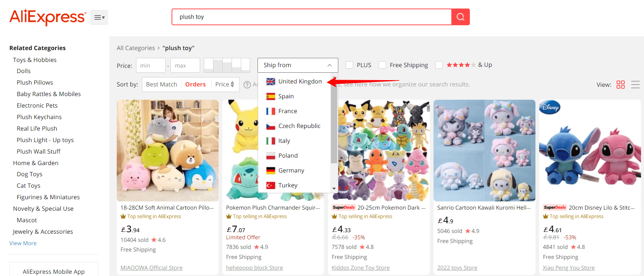644x276 pixels.
Task: Click the United Kingdom flag icon
Action: click(x=271, y=82)
